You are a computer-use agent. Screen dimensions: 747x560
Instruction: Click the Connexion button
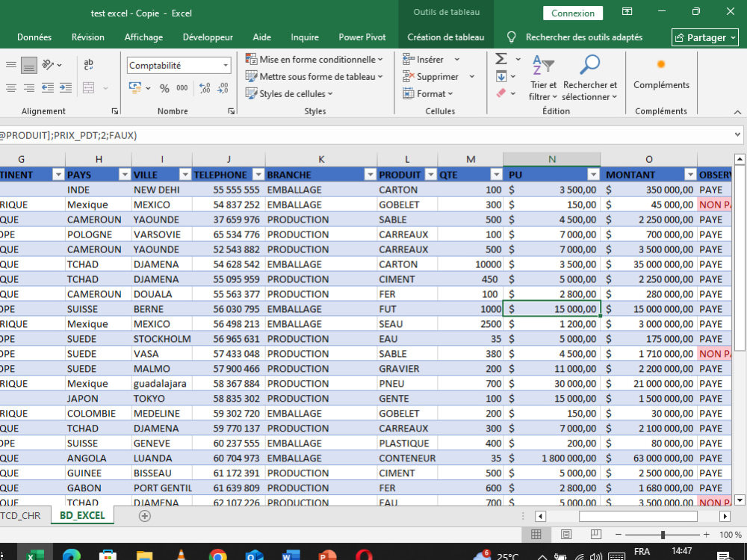point(573,13)
